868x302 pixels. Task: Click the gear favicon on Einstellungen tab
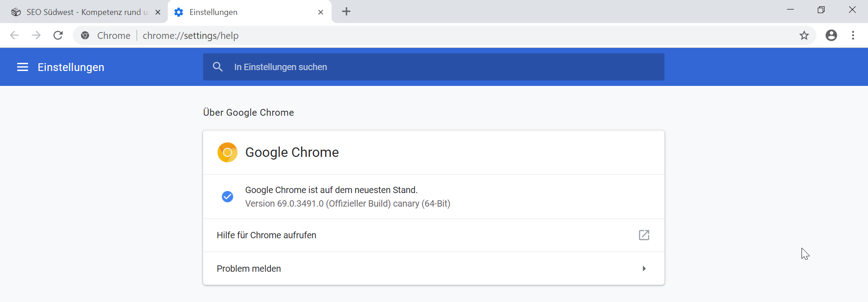pos(179,12)
